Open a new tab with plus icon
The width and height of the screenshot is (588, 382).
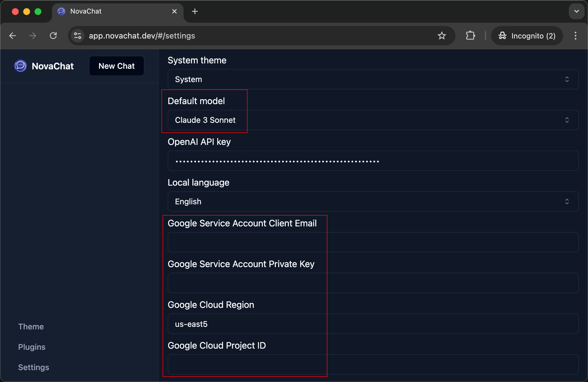[195, 11]
